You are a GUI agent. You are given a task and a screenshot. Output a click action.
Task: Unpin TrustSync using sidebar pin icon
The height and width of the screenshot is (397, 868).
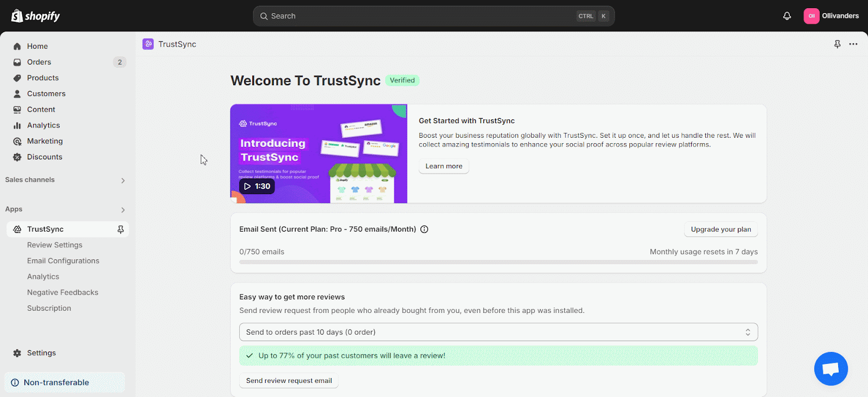click(120, 229)
